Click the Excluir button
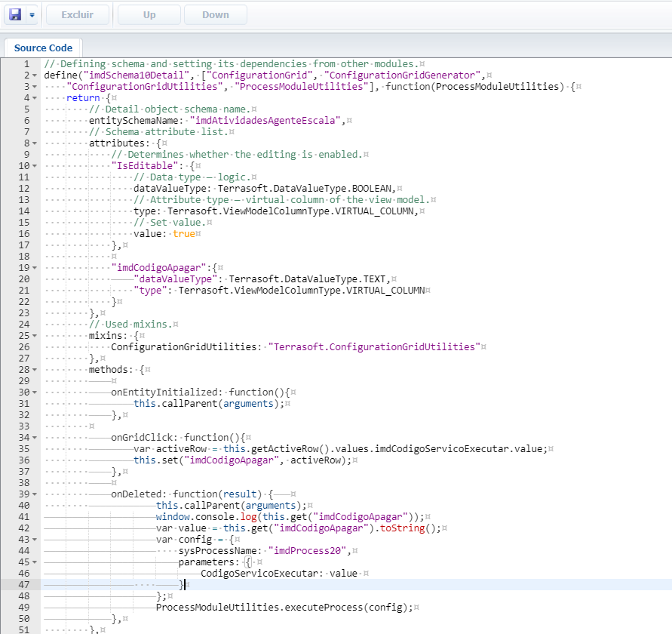Screen dimensions: 672x634 (77, 15)
